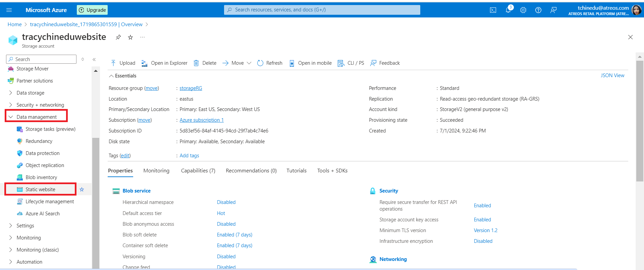Open the Move dropdown
This screenshot has width=644, height=270.
[x=237, y=63]
